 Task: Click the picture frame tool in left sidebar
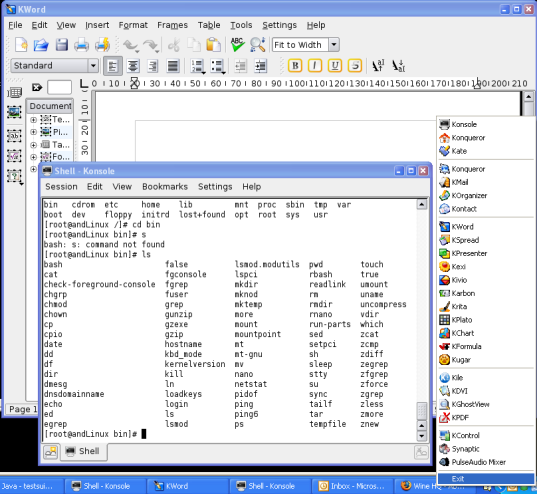(x=14, y=112)
